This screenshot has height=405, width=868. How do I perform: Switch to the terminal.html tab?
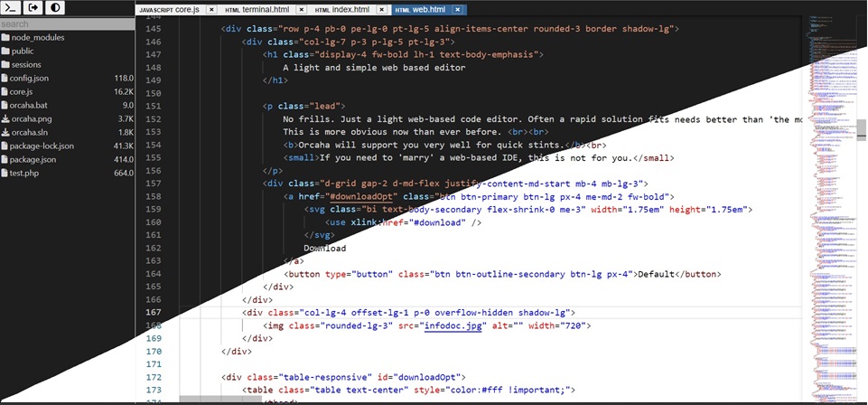point(257,9)
